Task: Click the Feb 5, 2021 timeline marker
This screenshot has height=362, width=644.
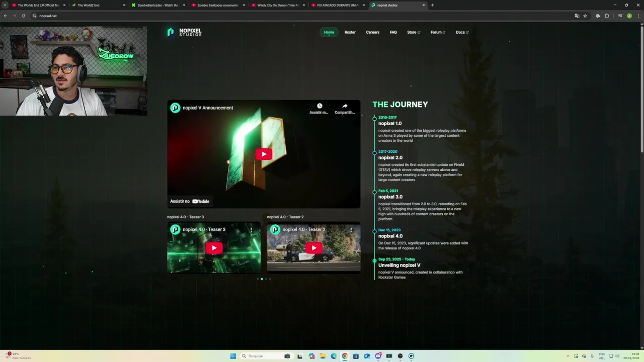Action: (x=374, y=192)
